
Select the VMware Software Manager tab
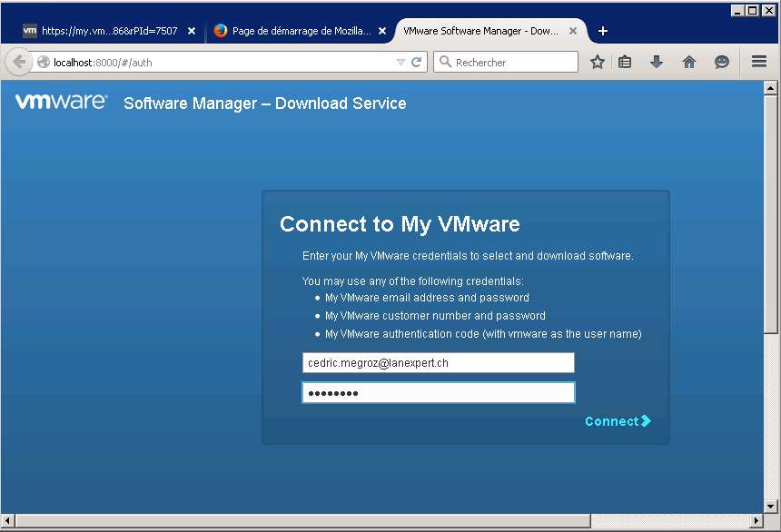click(480, 31)
